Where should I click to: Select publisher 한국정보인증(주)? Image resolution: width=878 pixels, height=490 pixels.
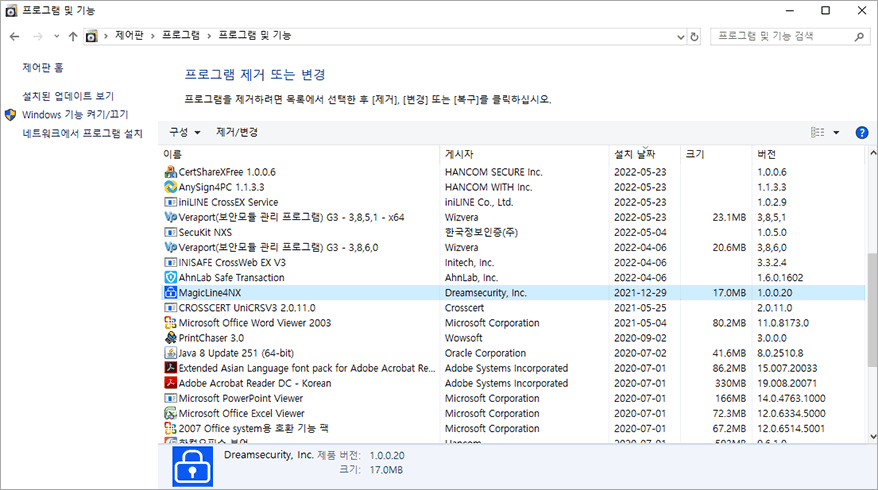[481, 232]
